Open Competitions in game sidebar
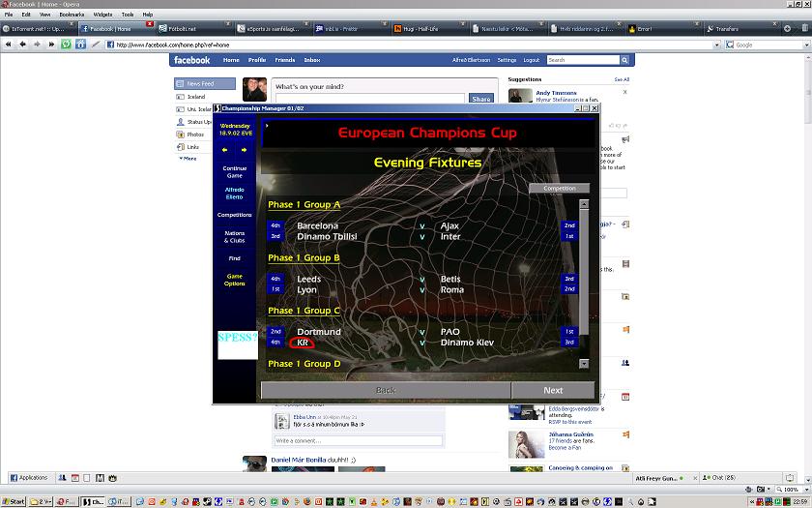 (235, 215)
